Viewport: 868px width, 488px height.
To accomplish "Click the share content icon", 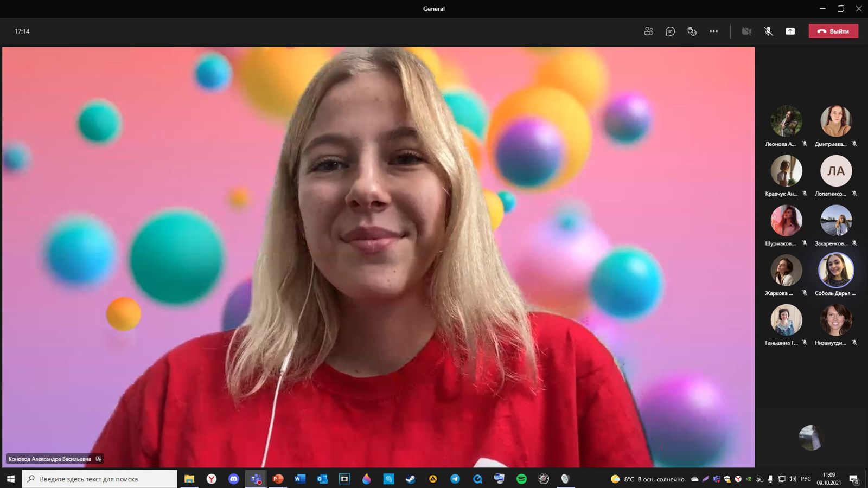I will pos(790,31).
